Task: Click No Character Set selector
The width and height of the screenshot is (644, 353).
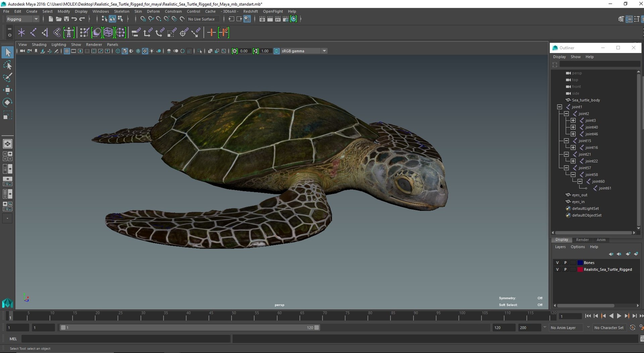Action: [x=609, y=327]
